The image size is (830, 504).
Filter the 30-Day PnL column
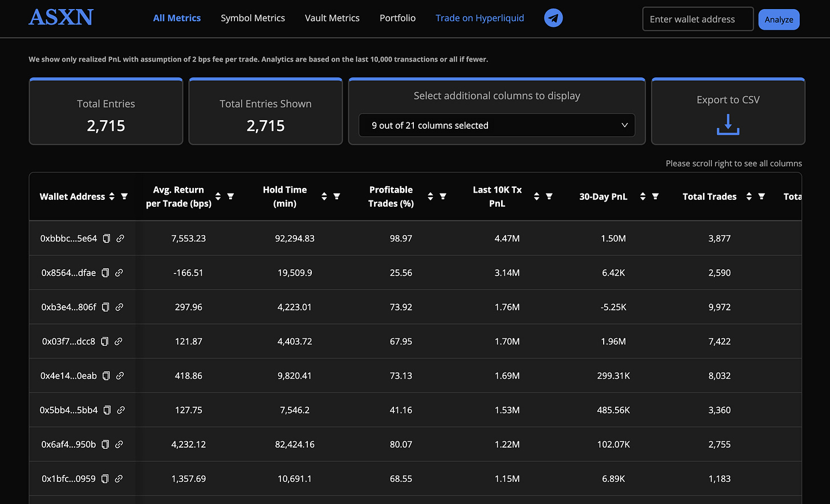(655, 196)
